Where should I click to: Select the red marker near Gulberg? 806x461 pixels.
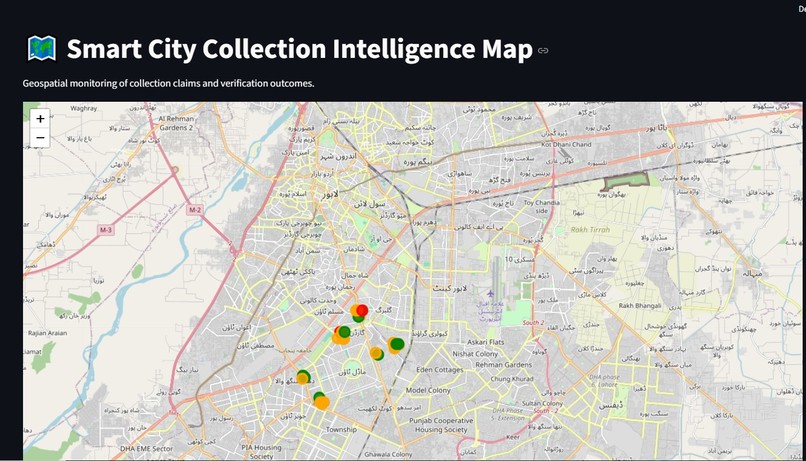(x=362, y=310)
